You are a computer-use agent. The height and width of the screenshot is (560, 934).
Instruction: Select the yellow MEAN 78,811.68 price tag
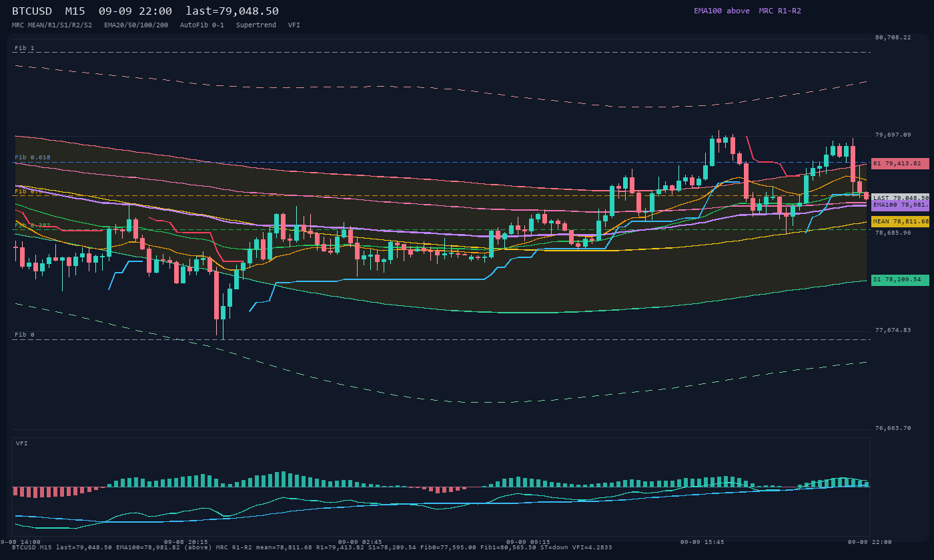click(x=900, y=221)
